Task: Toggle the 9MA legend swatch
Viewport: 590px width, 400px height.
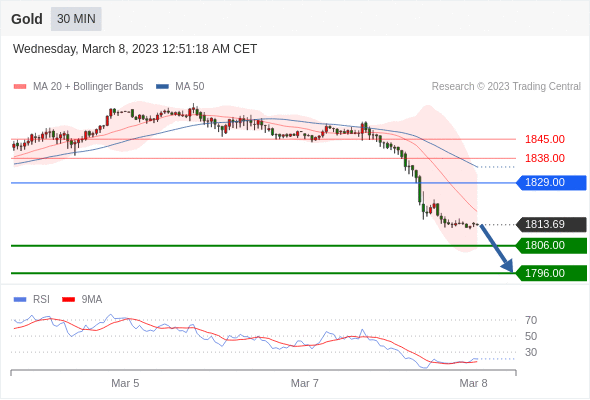Action: [x=68, y=300]
